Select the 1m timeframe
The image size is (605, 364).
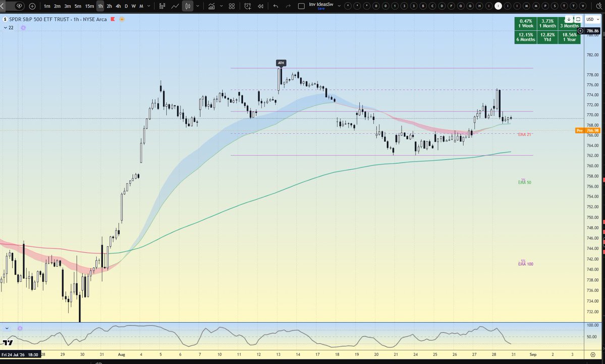pos(47,6)
